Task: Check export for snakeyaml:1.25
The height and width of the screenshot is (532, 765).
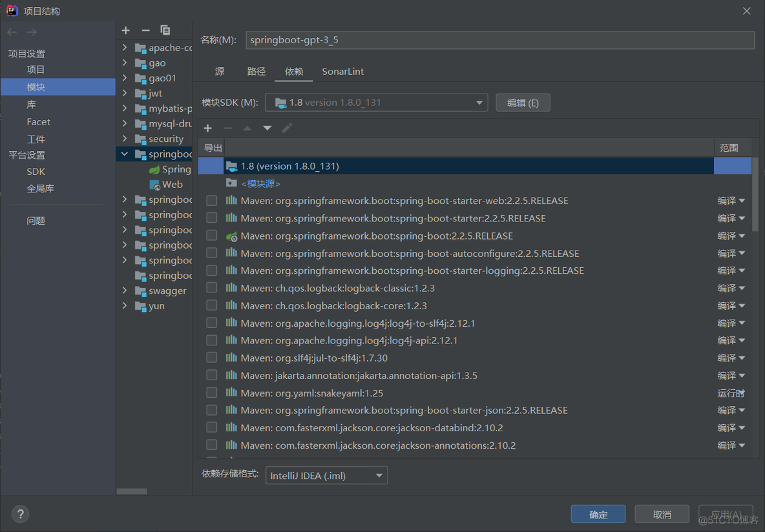Action: pos(212,393)
